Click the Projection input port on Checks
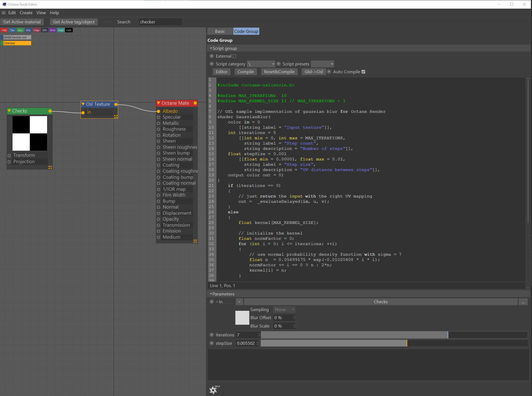 point(9,162)
